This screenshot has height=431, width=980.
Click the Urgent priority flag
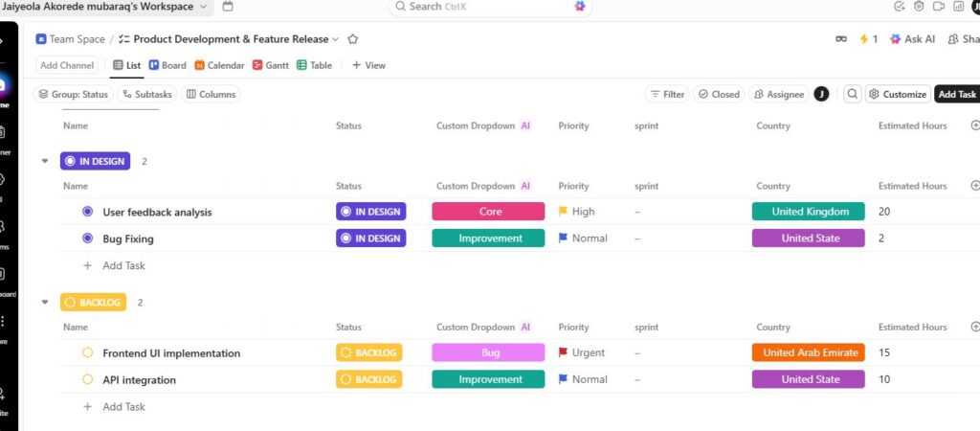click(x=563, y=352)
